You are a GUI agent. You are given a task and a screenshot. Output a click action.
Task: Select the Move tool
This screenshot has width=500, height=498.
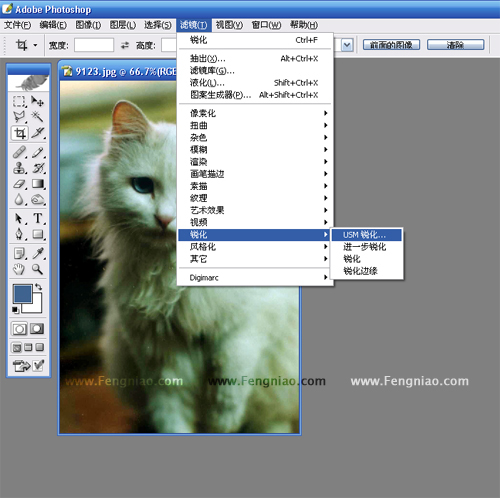[37, 101]
